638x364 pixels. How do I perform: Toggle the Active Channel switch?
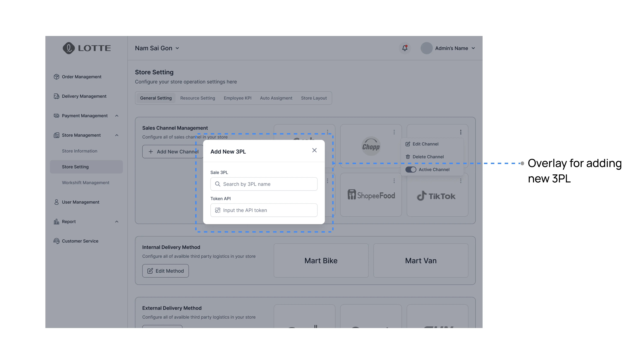click(x=411, y=169)
